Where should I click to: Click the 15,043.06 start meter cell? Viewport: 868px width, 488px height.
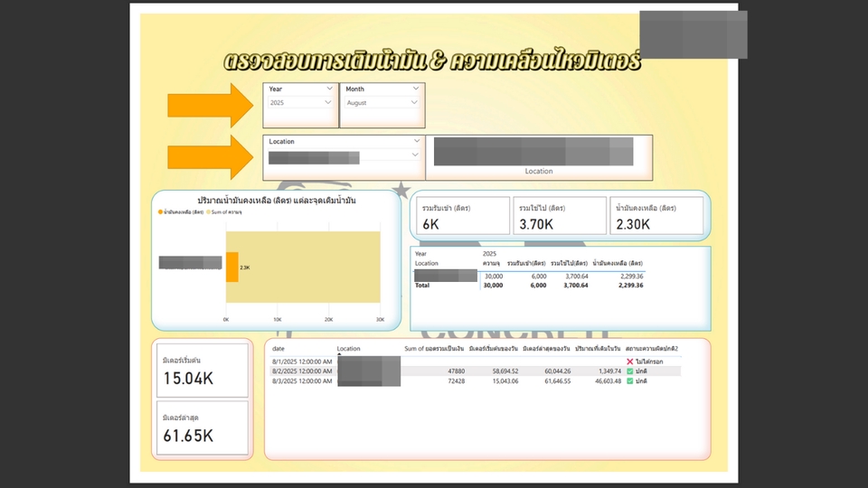click(x=505, y=381)
